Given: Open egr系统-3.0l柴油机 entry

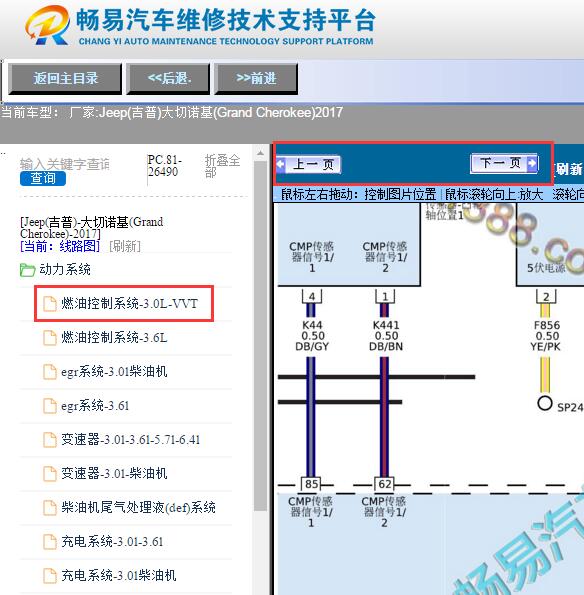Looking at the screenshot, I should point(114,371).
